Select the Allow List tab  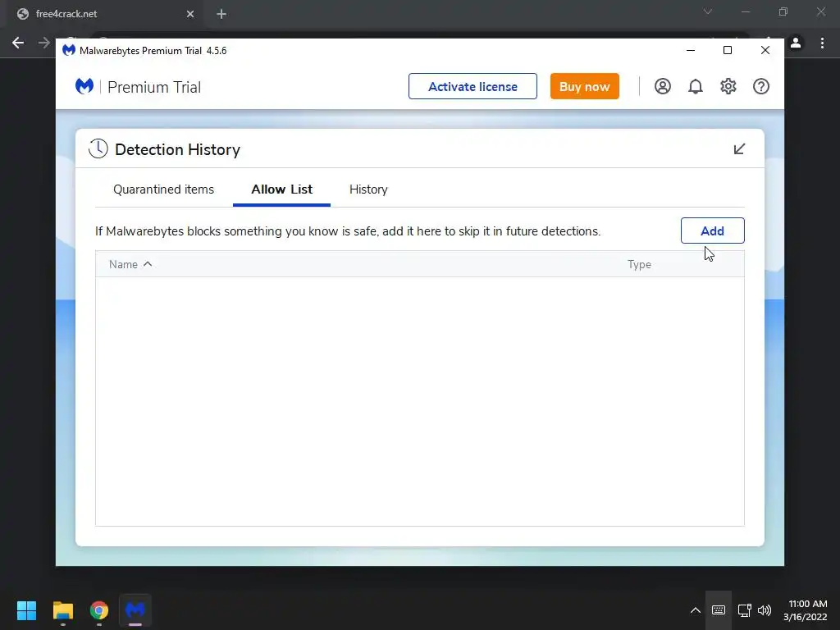pyautogui.click(x=282, y=189)
